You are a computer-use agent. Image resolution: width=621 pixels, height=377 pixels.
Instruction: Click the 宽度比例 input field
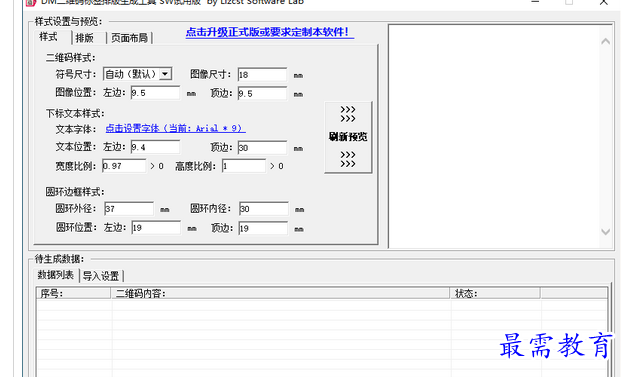coord(124,166)
